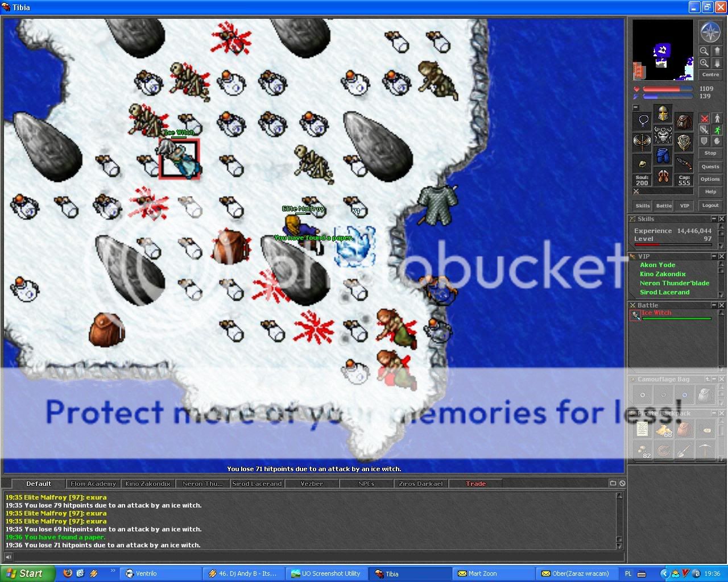Toggle balanced fight mode sword icon
The height and width of the screenshot is (582, 728).
705,130
